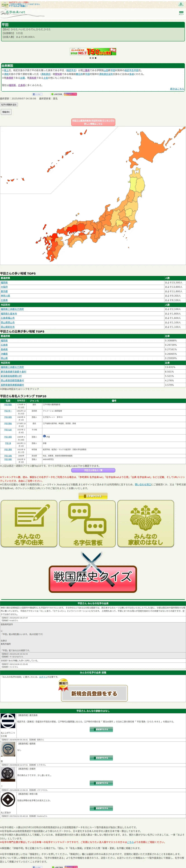Open 長崎県 in the ratio TOP5 table

coord(4,349)
